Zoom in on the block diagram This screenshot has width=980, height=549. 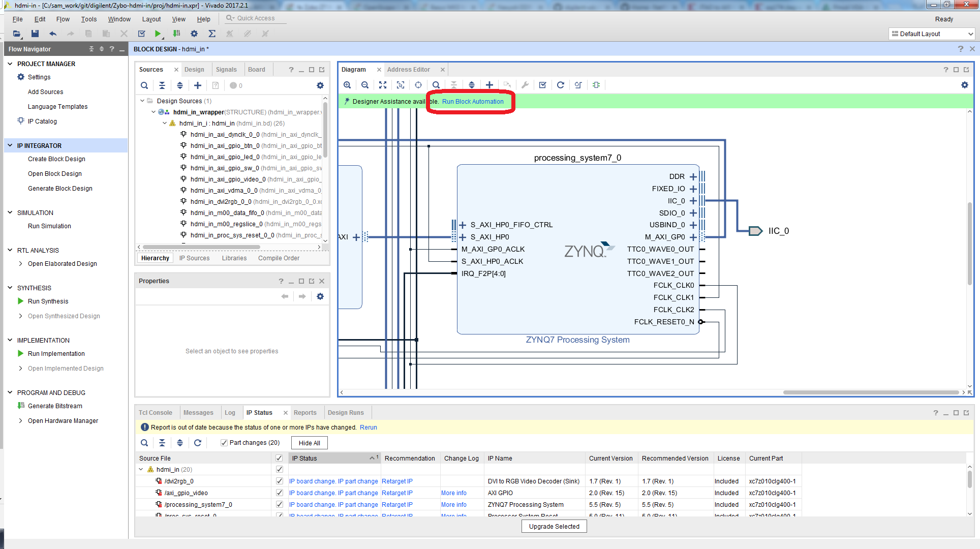(347, 85)
